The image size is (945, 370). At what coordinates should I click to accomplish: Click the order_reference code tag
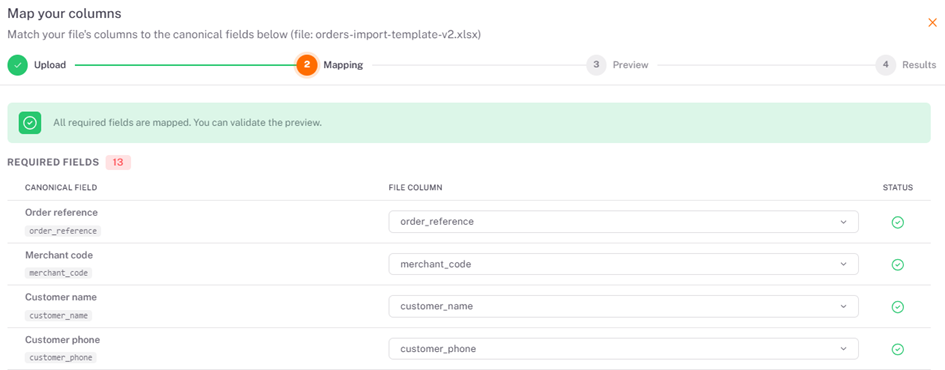click(x=63, y=231)
